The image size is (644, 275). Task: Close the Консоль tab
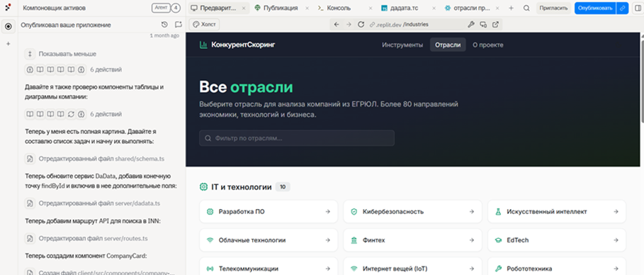click(371, 8)
